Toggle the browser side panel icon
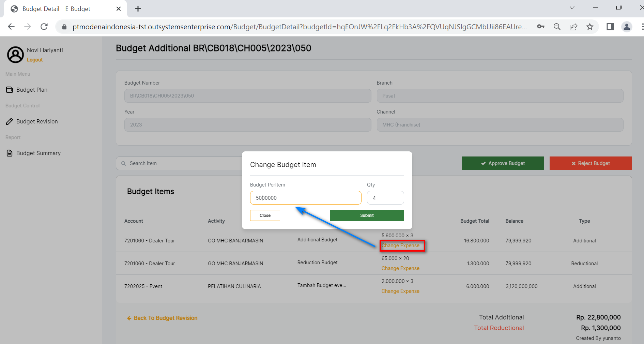The image size is (644, 344). pyautogui.click(x=610, y=27)
